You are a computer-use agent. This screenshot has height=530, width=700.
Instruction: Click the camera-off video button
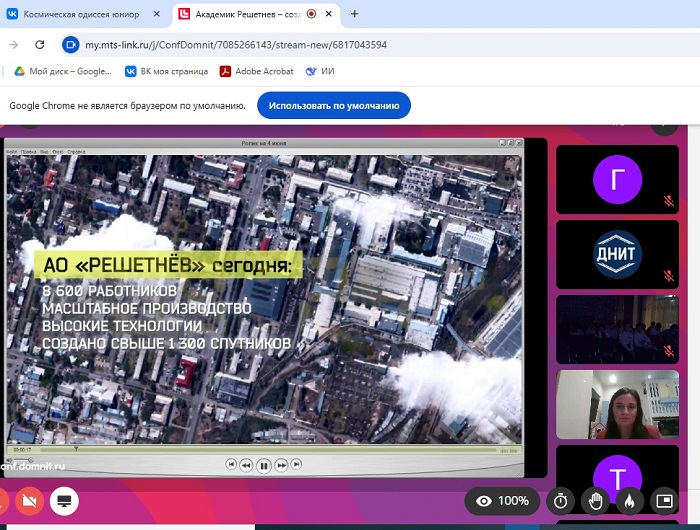pyautogui.click(x=28, y=500)
